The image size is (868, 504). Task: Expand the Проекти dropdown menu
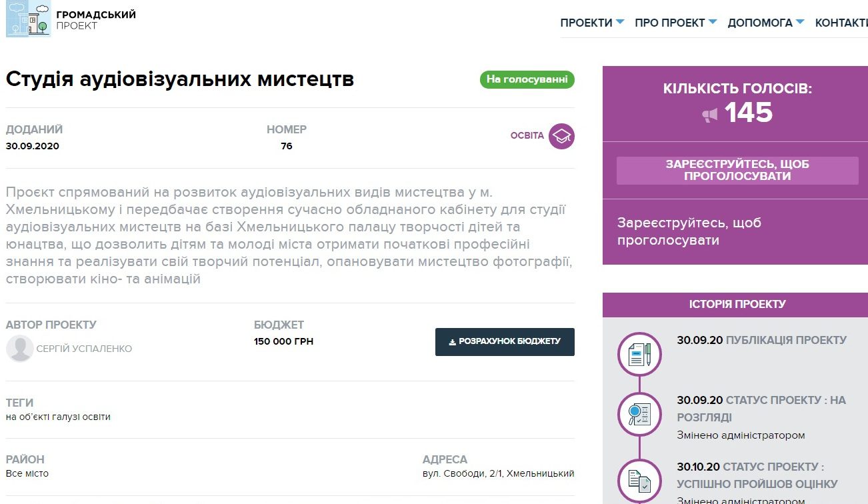pos(592,23)
